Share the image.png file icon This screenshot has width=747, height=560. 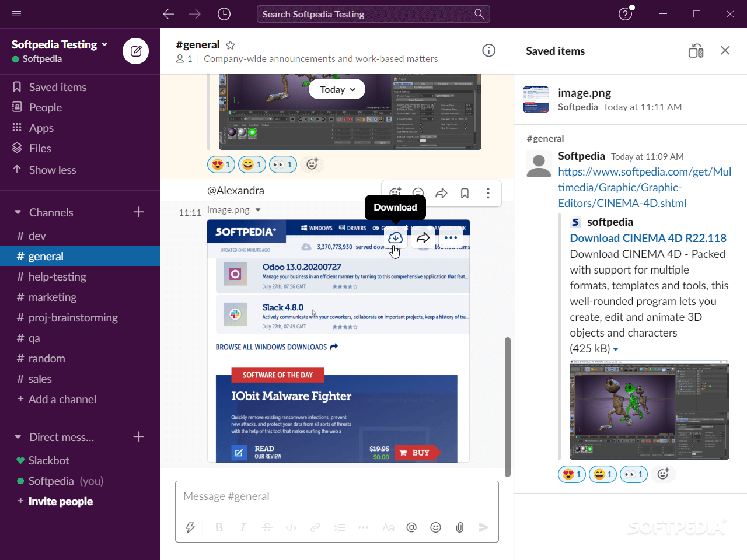423,237
